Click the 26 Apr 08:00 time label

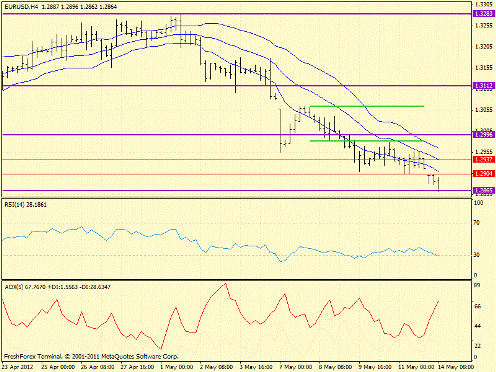pos(98,367)
